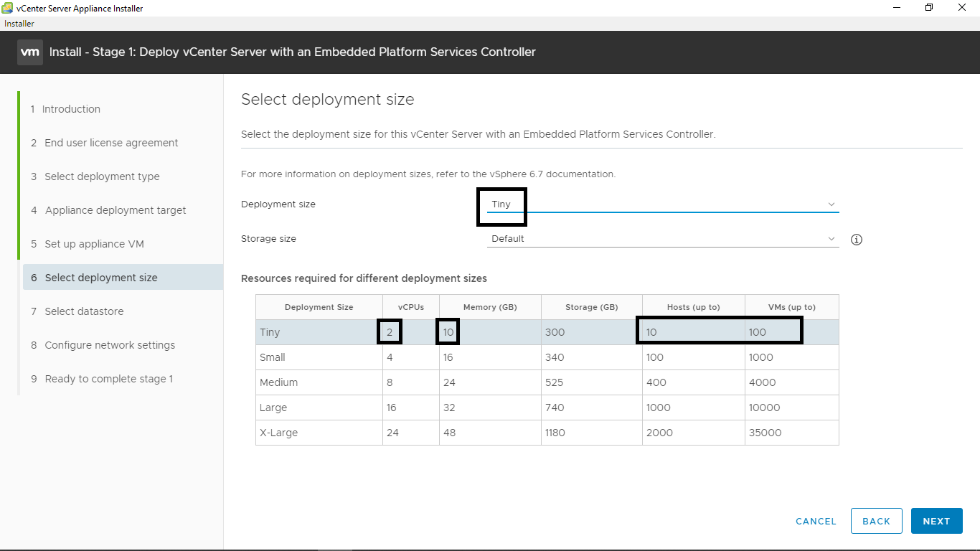Restore down the installer window
980x551 pixels.
[x=929, y=8]
